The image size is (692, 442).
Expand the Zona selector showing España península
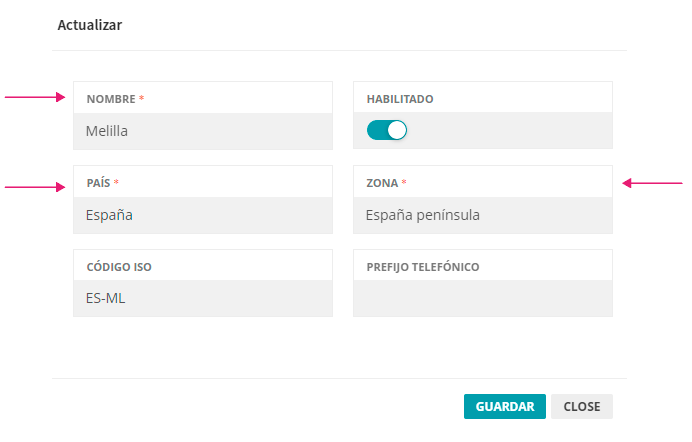point(482,214)
